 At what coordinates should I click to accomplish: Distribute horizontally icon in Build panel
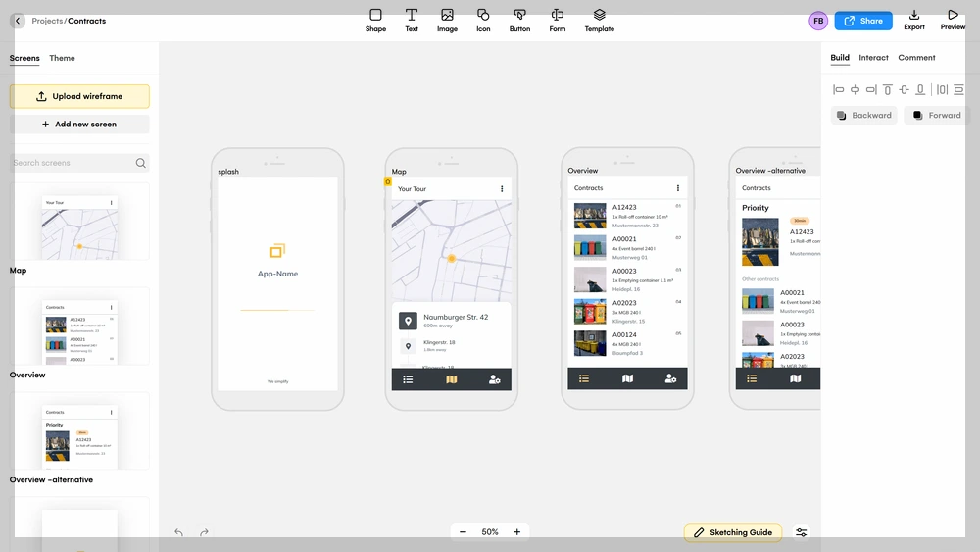[x=942, y=89]
